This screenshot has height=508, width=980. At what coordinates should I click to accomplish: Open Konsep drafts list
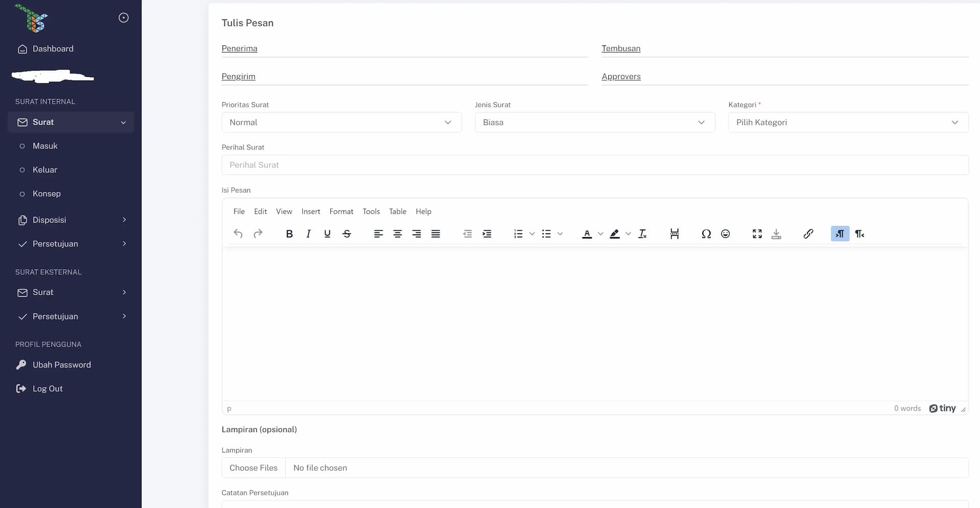46,194
